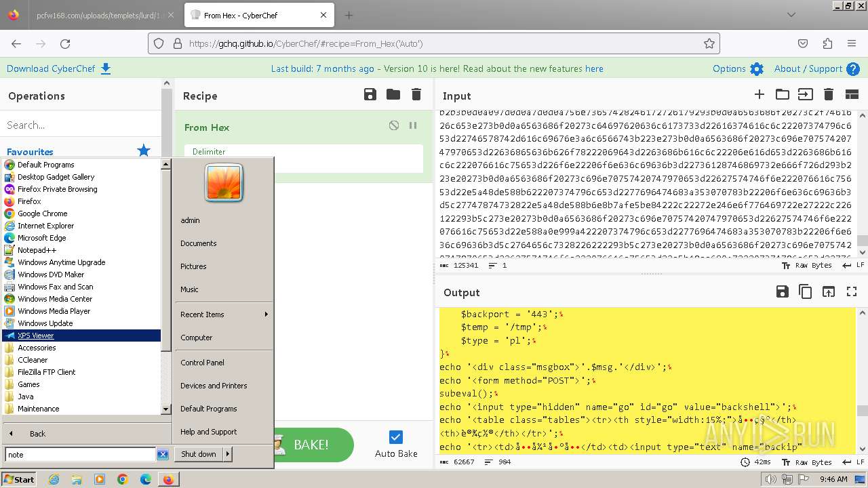Open a new browser tab

(349, 15)
